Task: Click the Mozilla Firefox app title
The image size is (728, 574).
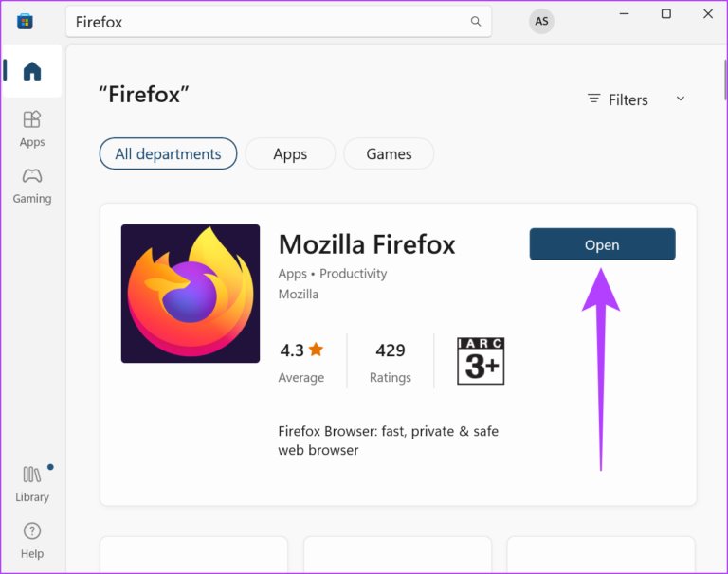Action: [367, 244]
